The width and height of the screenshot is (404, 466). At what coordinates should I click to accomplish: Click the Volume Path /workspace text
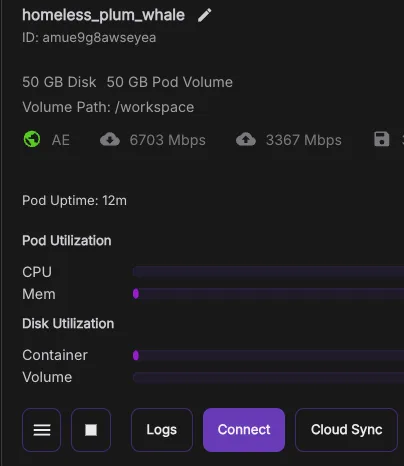click(x=108, y=107)
